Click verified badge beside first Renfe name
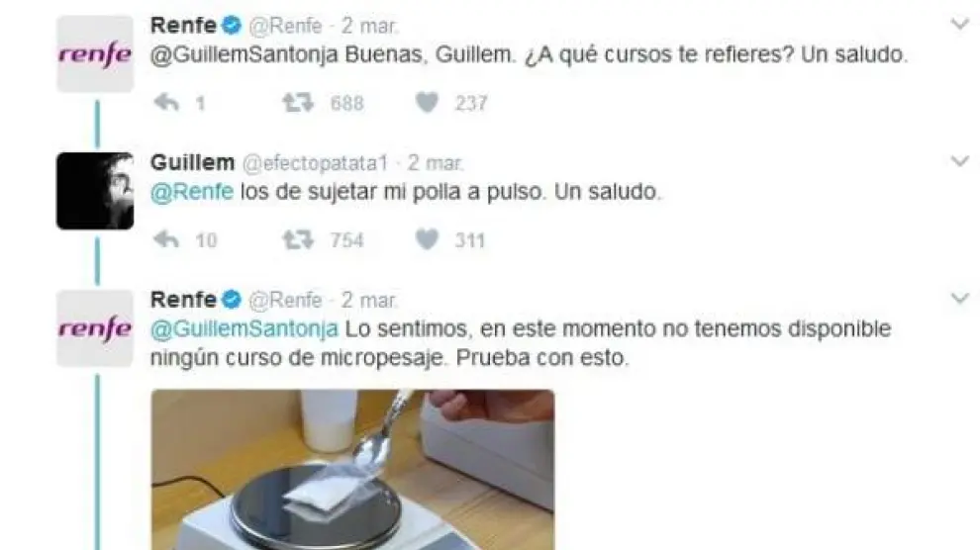 pos(232,26)
